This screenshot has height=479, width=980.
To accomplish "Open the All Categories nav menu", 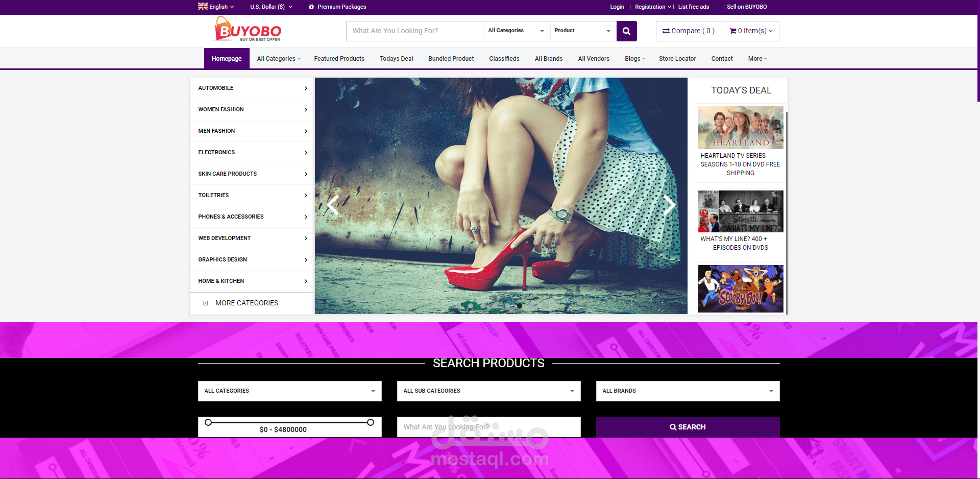I will [x=279, y=59].
